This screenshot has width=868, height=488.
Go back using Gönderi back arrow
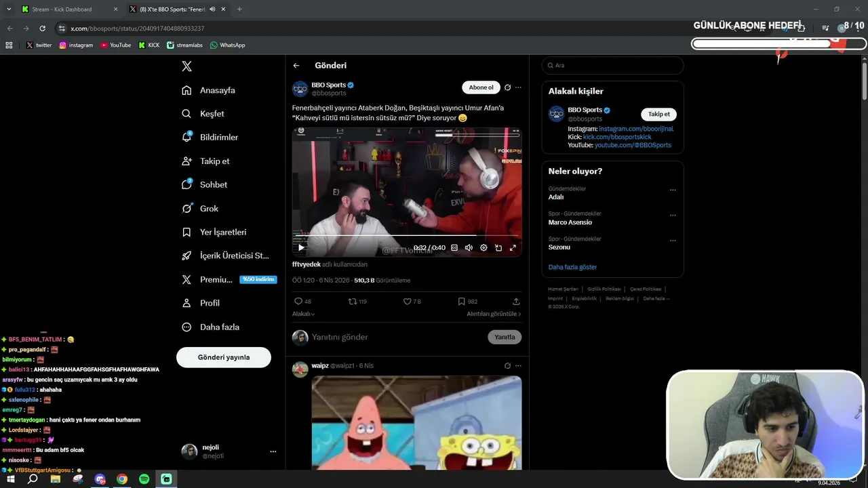(296, 66)
